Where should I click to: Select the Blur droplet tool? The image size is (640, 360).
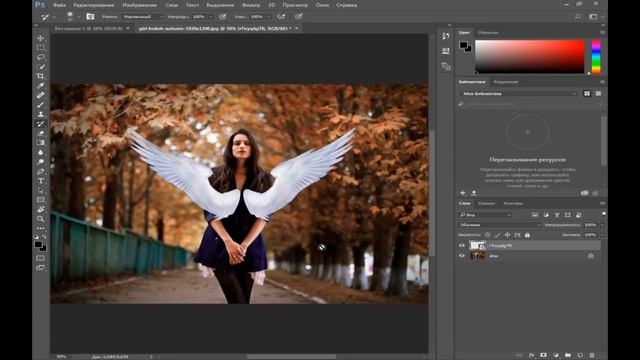[40, 152]
